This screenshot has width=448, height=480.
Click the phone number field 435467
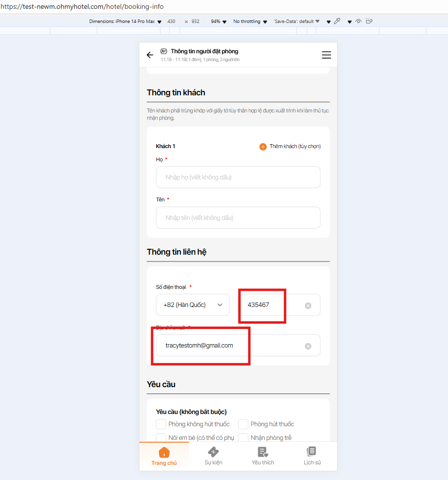[x=279, y=305]
